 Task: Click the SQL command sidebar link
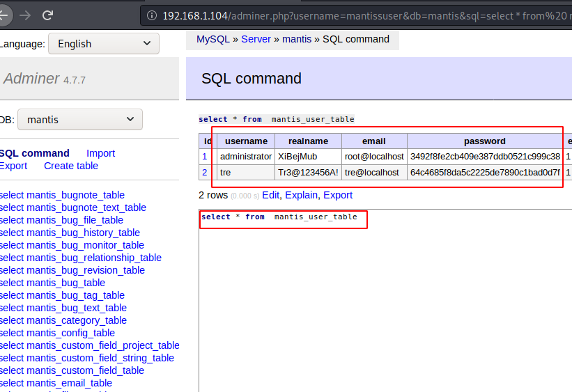tap(34, 153)
